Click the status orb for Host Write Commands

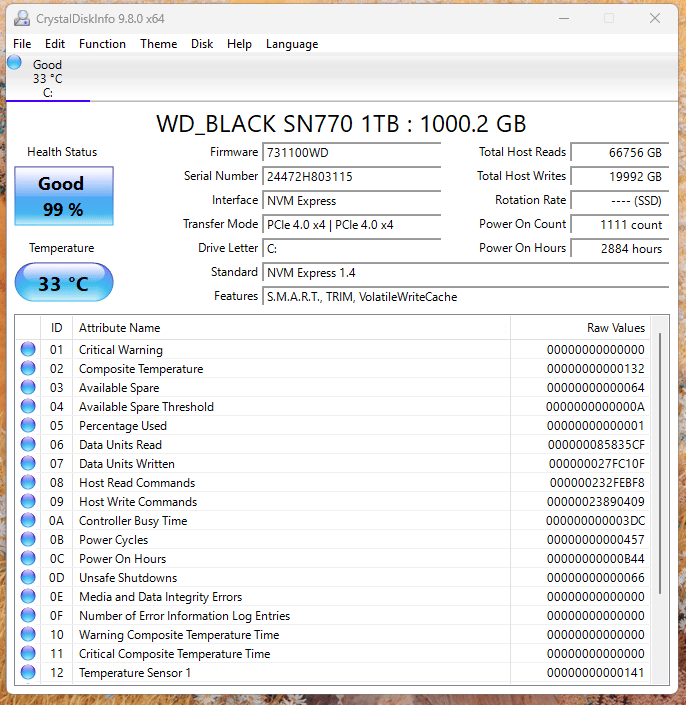(x=28, y=501)
